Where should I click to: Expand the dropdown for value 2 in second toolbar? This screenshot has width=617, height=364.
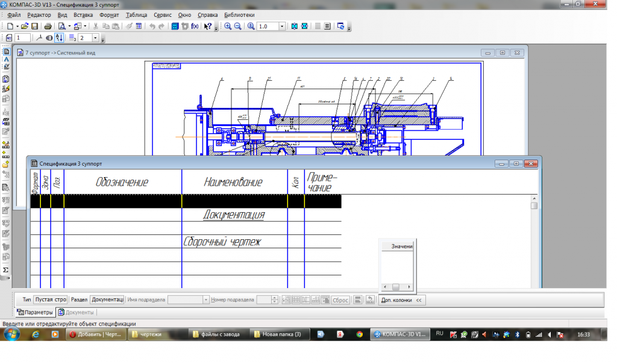click(95, 38)
